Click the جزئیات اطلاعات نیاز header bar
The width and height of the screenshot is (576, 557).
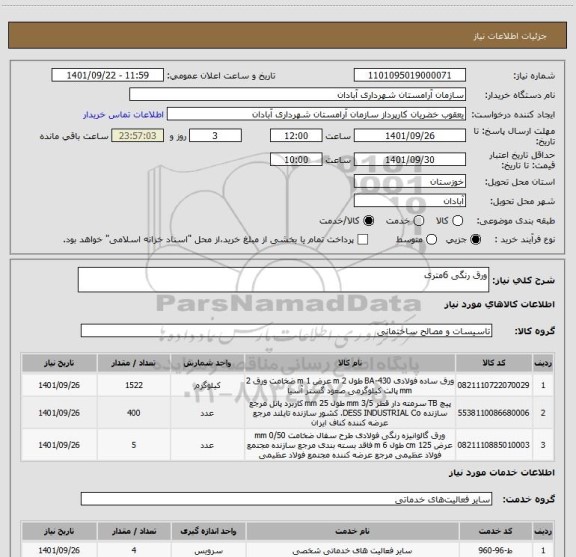[x=287, y=35]
